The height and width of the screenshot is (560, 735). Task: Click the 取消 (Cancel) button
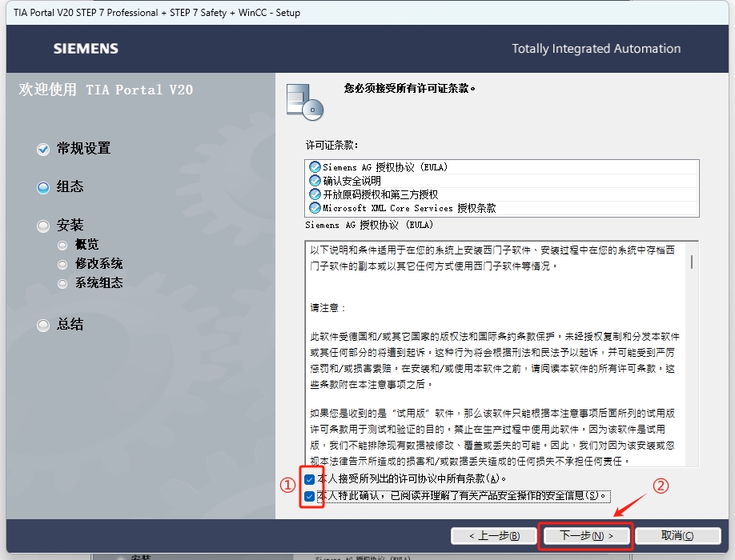(x=678, y=536)
